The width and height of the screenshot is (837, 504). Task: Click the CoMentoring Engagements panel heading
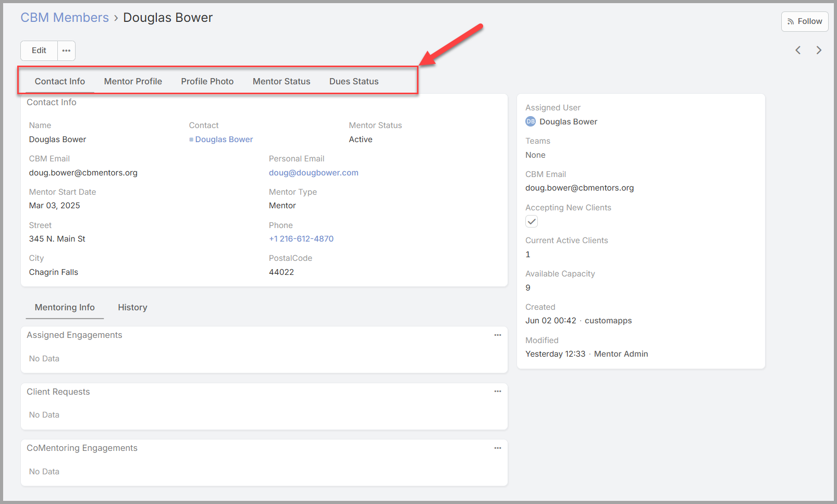[82, 448]
